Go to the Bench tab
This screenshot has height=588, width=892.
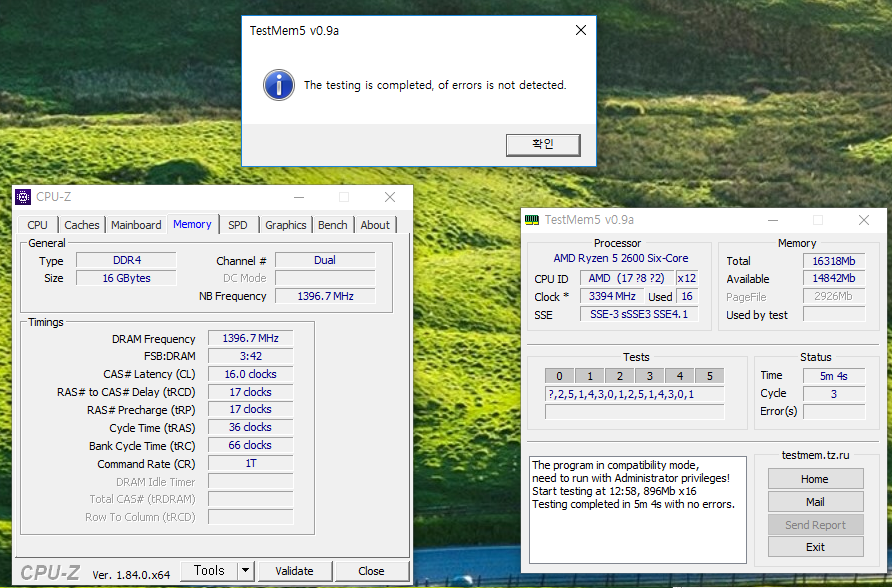333,225
